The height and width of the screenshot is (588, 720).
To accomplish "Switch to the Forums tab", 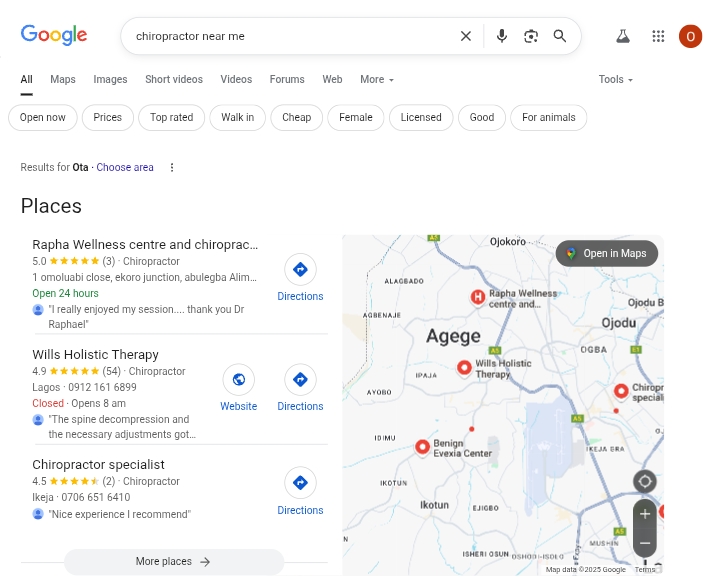I will tap(287, 79).
